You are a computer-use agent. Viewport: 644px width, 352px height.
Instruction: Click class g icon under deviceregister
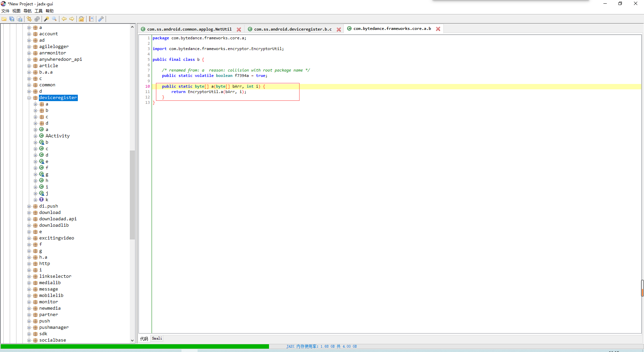pos(42,174)
